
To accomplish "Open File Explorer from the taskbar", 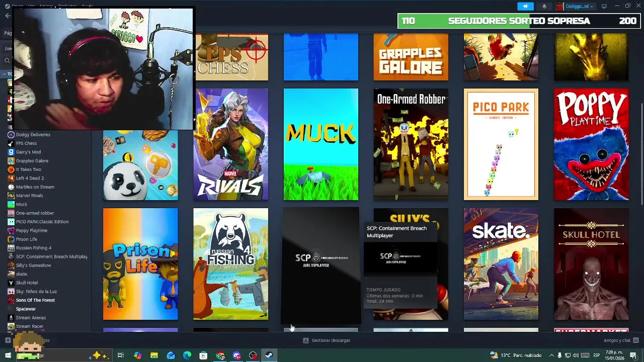I will [154, 355].
